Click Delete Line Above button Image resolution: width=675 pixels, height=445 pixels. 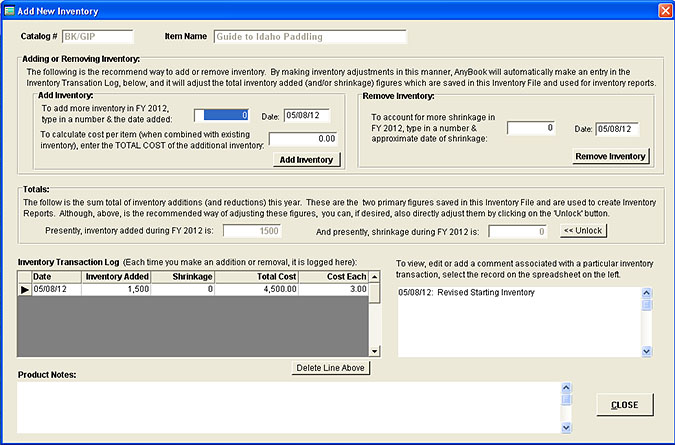331,368
